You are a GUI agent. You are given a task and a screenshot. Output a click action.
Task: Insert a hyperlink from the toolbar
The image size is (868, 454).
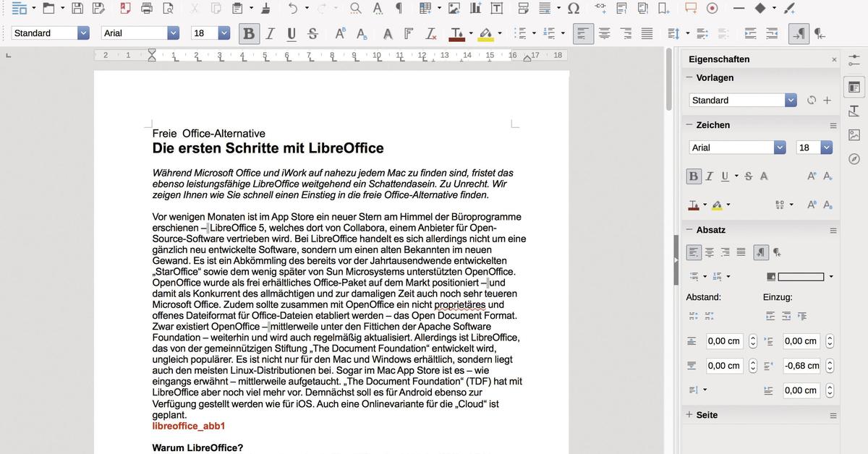point(600,9)
